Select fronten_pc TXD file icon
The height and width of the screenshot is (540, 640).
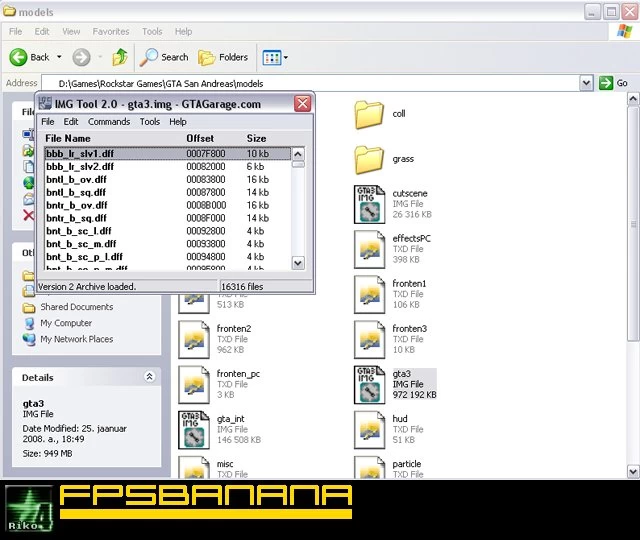pyautogui.click(x=194, y=384)
